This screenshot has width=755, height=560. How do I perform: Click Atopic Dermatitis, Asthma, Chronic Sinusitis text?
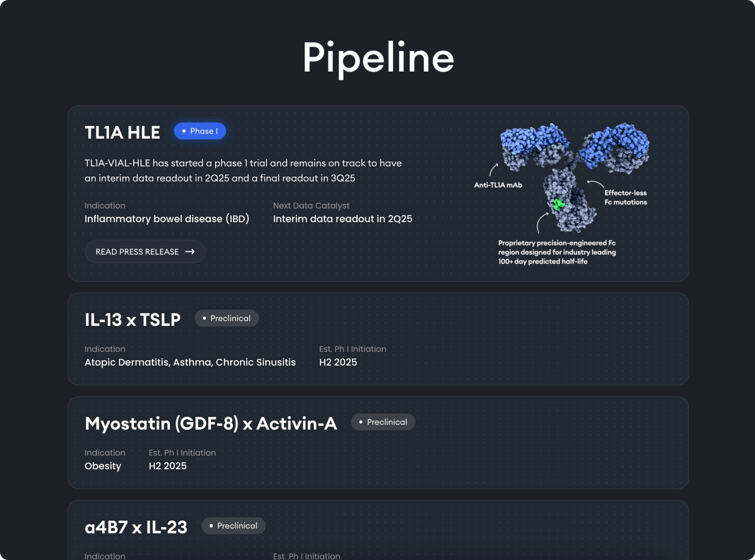pos(190,362)
